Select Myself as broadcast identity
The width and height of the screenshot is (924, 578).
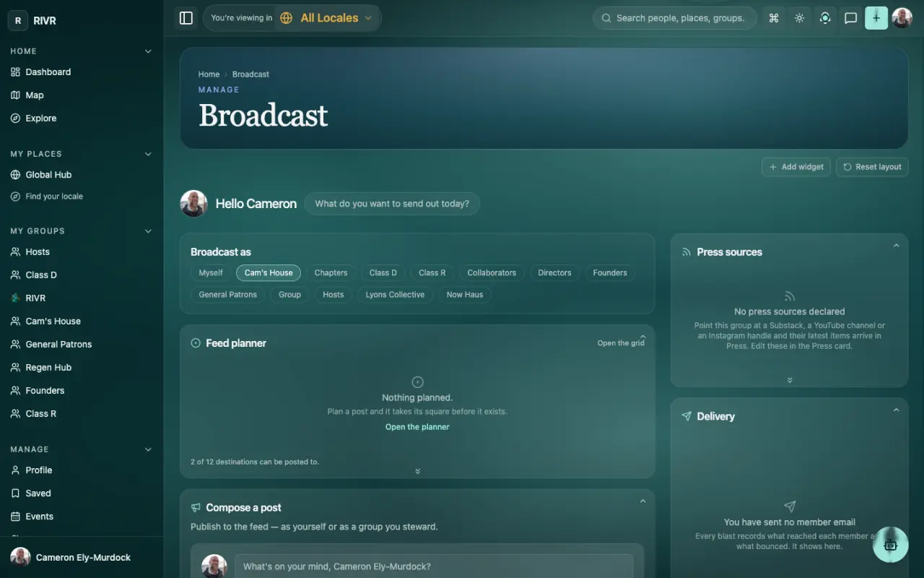click(x=211, y=272)
